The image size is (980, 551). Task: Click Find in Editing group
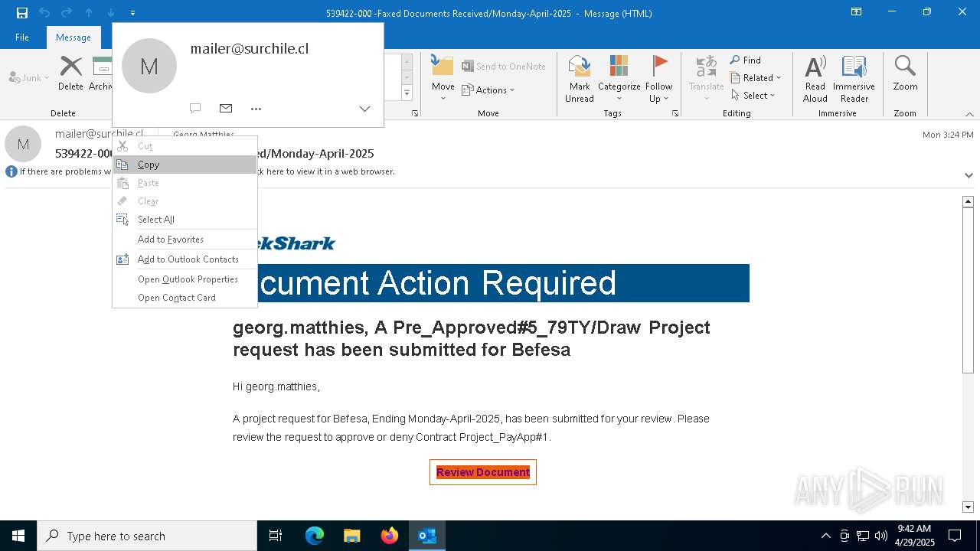(746, 60)
